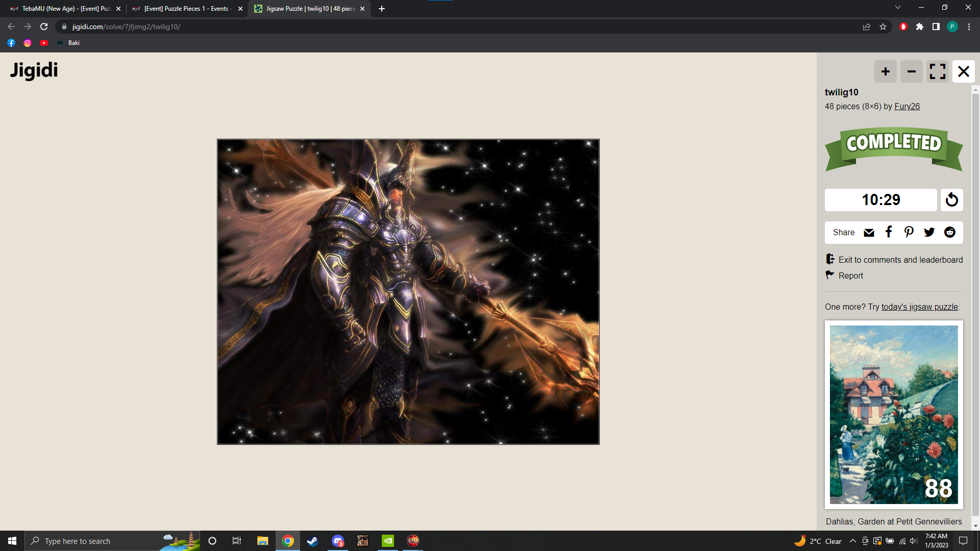Screen dimensions: 980x551
Task: Reload the current page
Action: pos(44,27)
